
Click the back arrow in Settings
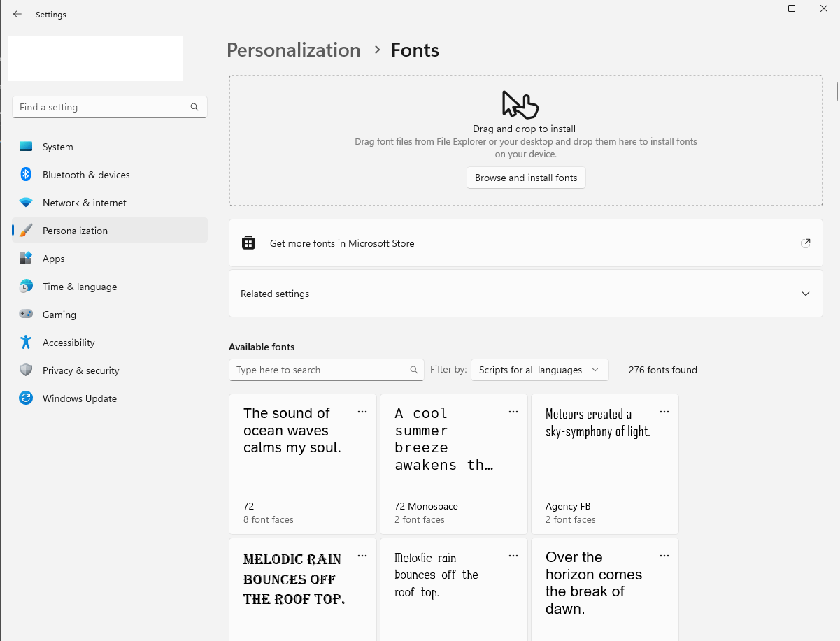click(17, 14)
